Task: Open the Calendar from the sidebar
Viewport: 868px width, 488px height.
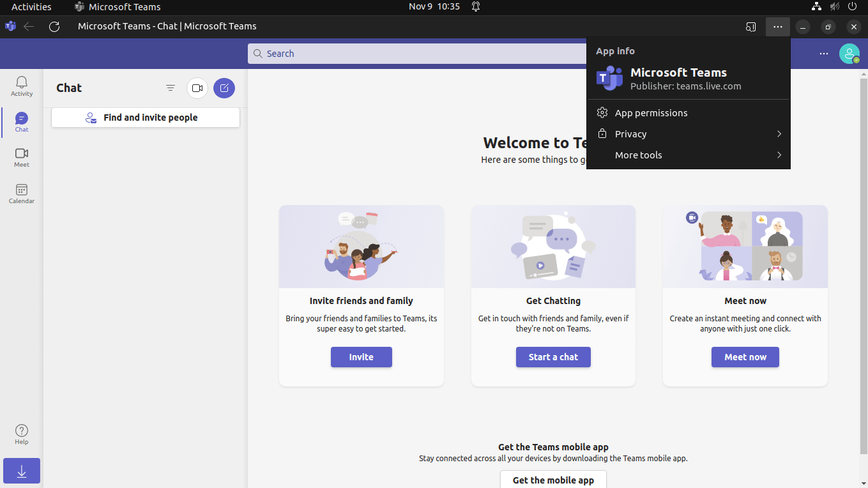Action: pyautogui.click(x=21, y=193)
